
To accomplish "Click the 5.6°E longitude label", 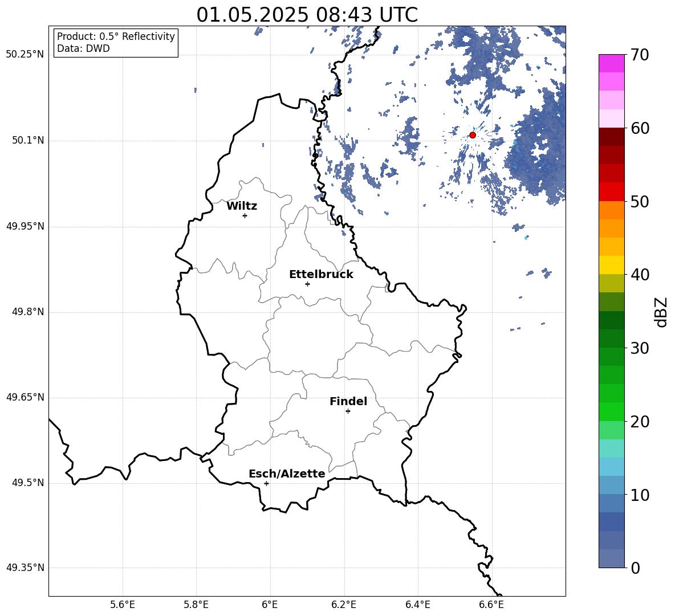I will point(123,605).
